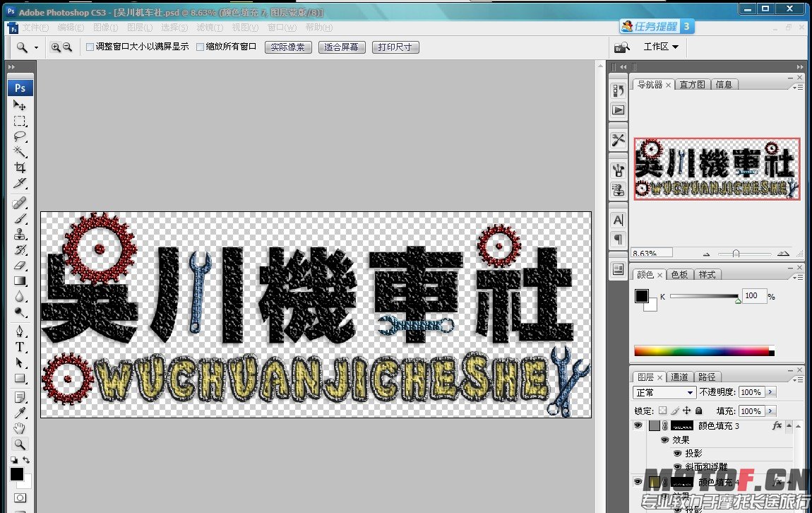Toggle Quick Mask mode
The image size is (812, 513).
pos(20,498)
